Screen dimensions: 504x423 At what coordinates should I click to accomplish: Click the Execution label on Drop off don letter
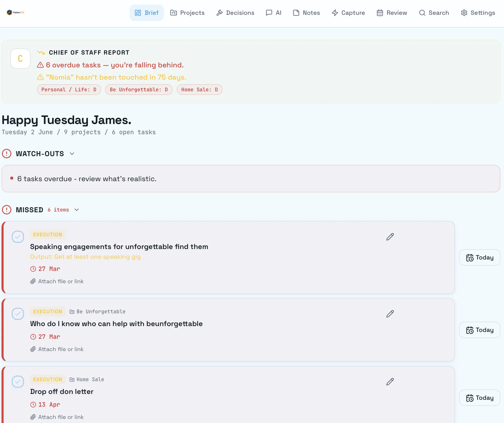point(48,379)
